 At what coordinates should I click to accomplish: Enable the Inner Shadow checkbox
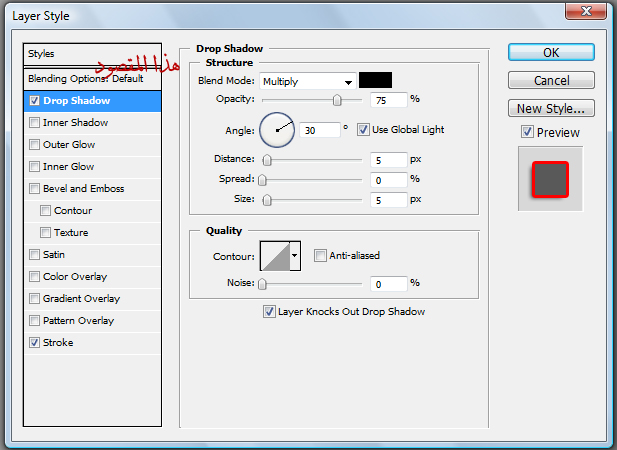click(36, 123)
